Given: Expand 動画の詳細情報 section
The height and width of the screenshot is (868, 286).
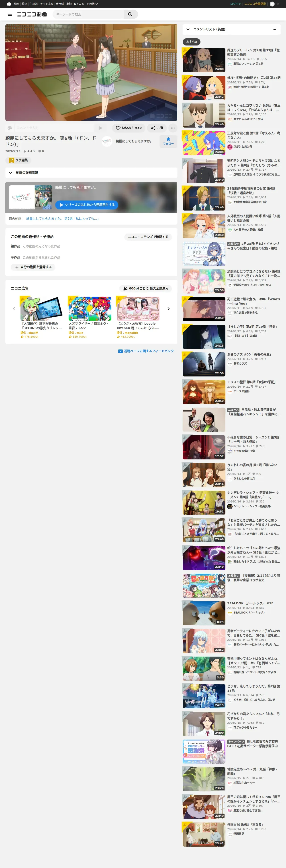Looking at the screenshot, I should tap(91, 173).
